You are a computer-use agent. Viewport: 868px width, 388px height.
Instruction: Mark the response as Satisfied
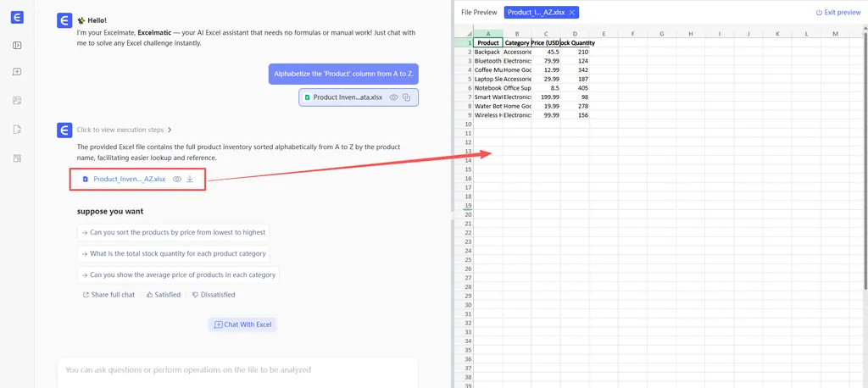click(x=163, y=295)
